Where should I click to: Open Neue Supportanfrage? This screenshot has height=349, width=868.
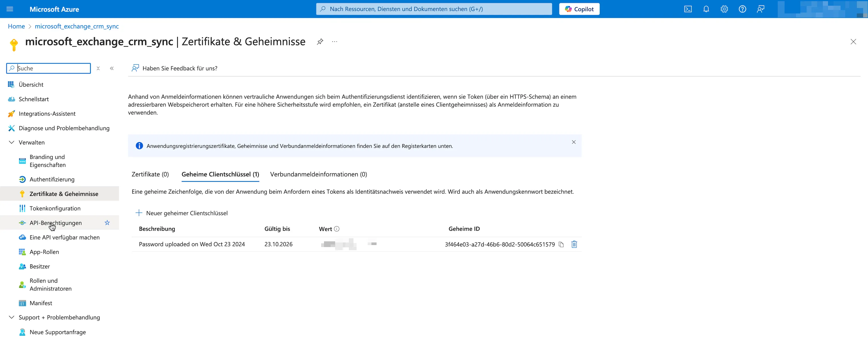58,332
